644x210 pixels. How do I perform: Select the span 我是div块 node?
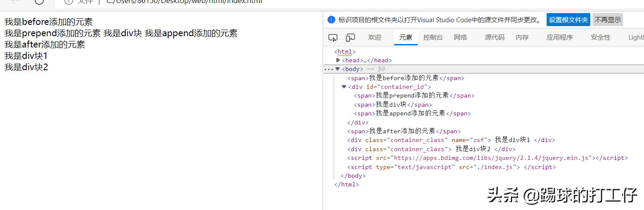[393, 105]
